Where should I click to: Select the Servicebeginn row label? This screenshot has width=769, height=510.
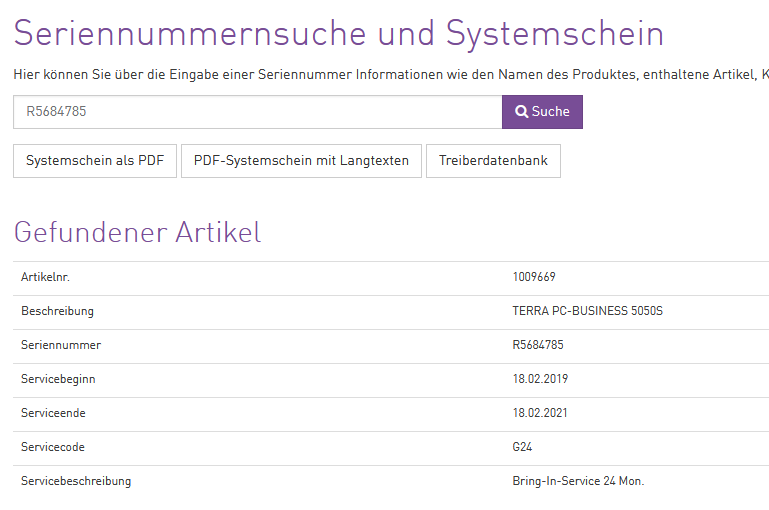(58, 379)
